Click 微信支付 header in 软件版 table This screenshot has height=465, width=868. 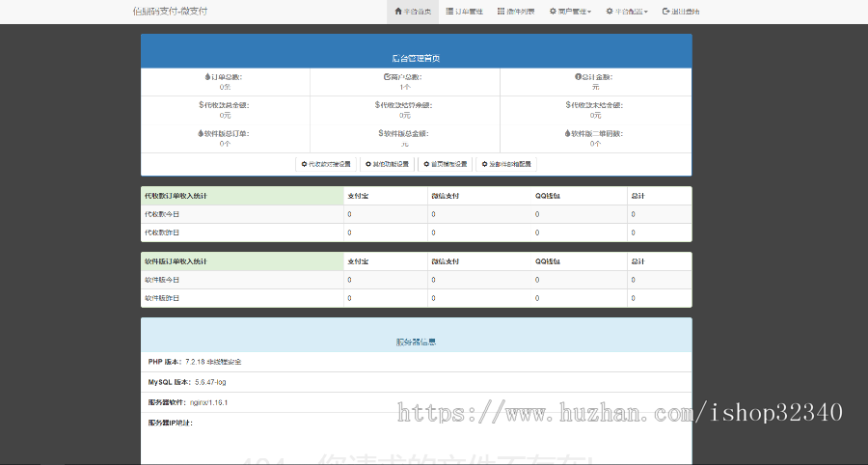click(445, 261)
